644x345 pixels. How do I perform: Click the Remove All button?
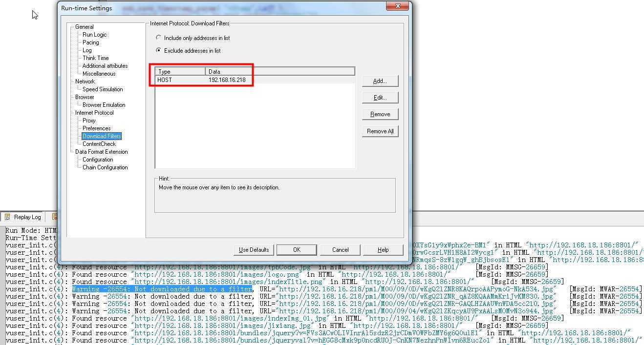[380, 131]
